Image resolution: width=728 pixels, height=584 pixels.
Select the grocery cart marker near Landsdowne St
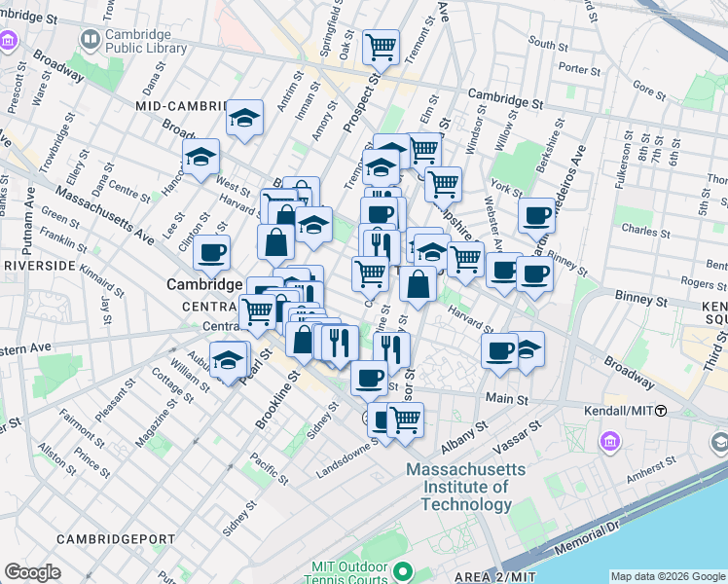(405, 420)
